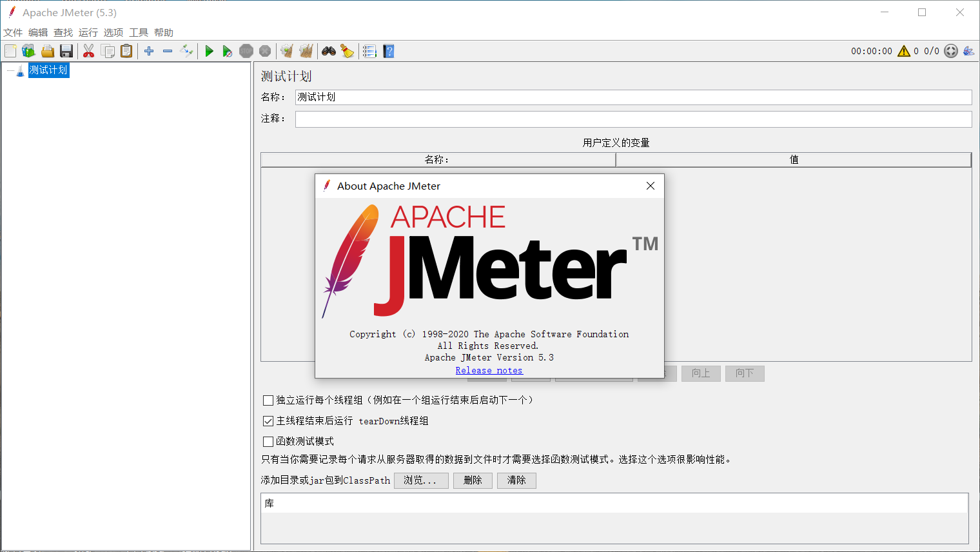980x552 pixels.
Task: Focus the 名称 field containing 测试计划
Action: [x=633, y=97]
